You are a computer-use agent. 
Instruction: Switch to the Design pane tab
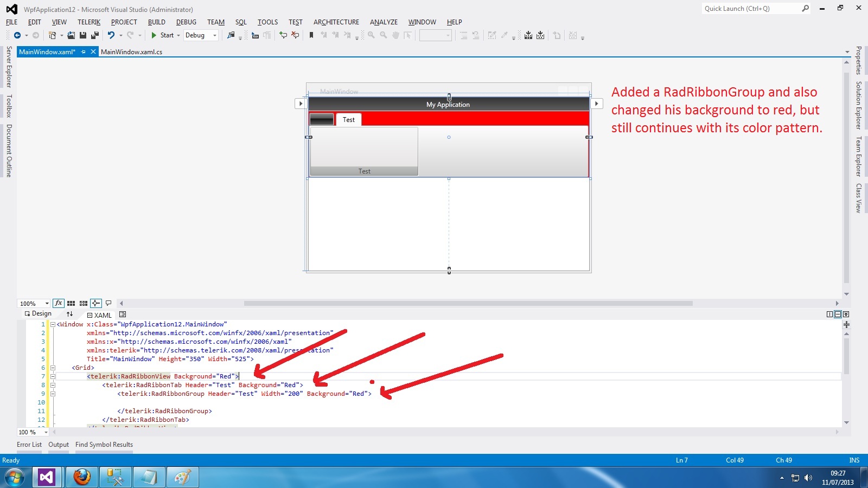[38, 313]
